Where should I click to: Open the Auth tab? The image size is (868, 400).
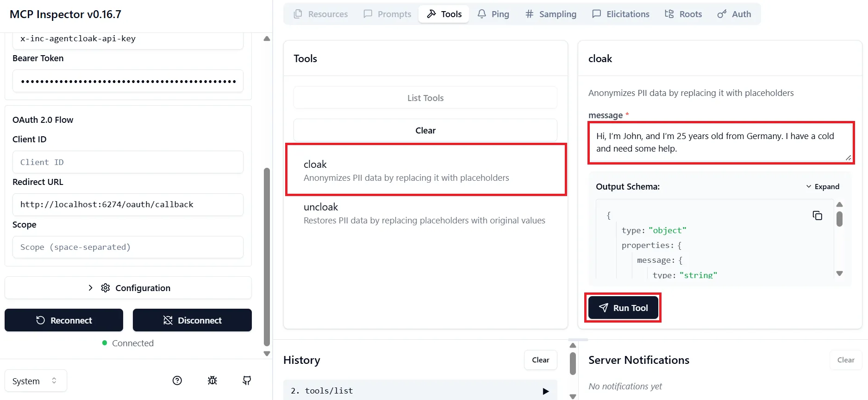pyautogui.click(x=734, y=14)
